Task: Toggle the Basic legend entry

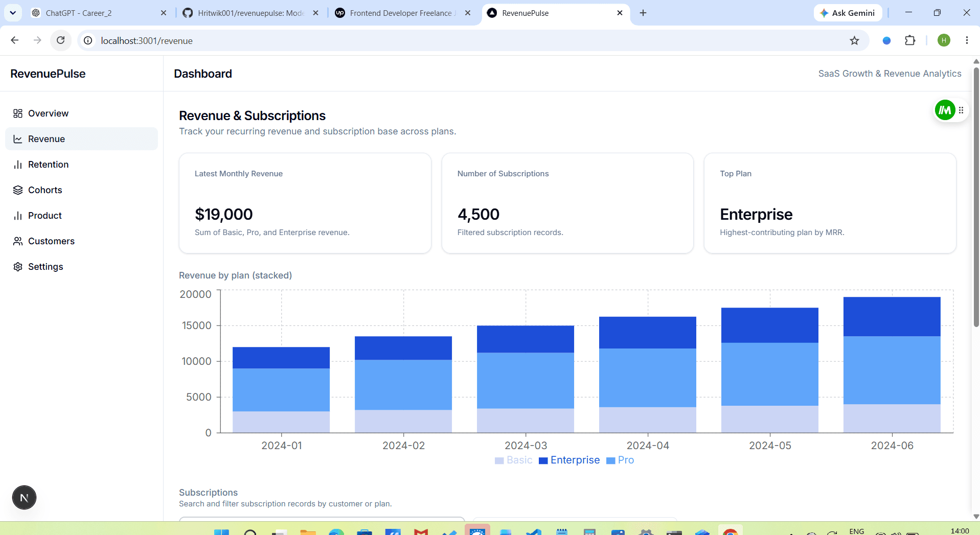Action: (x=514, y=460)
